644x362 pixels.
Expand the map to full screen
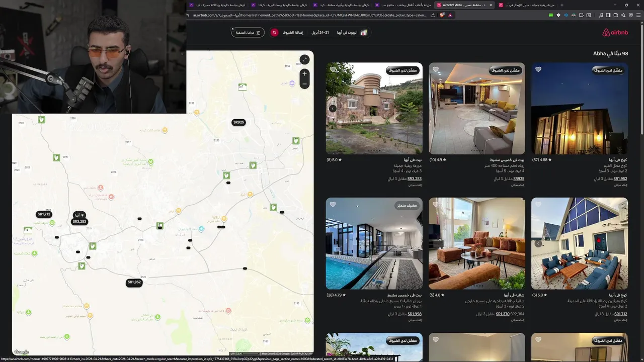click(x=304, y=59)
